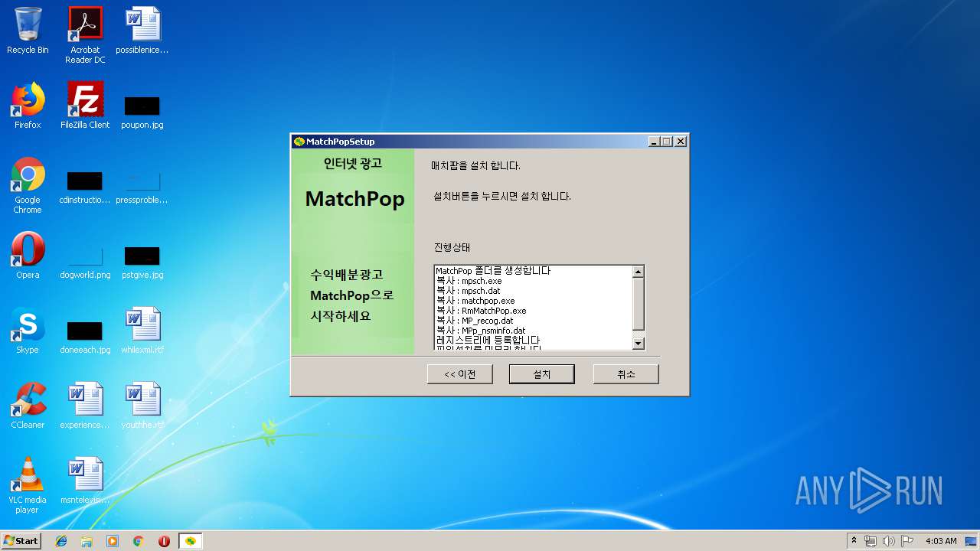Select the whilexml.rtf document icon
Viewport: 980px width, 551px height.
pos(142,331)
